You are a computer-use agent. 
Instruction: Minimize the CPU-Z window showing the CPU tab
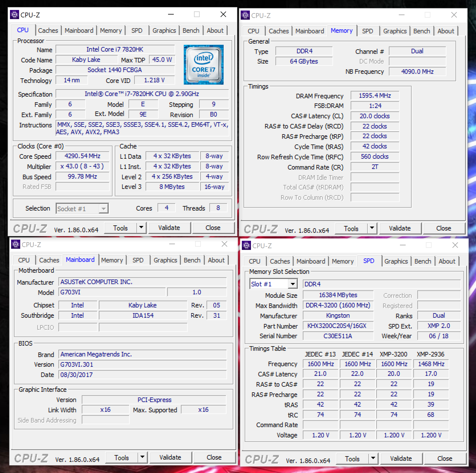click(171, 14)
